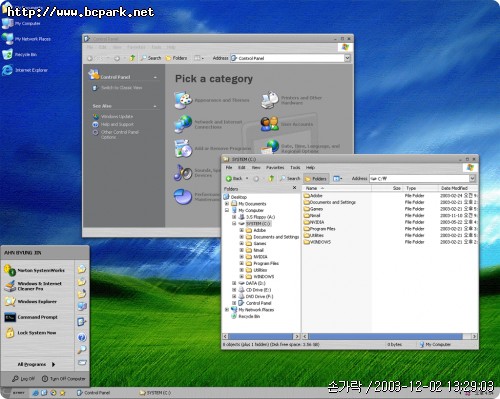Open Sounds, Speech and Audio Devices icon
Screen dimensions: 500x399
coord(183,173)
